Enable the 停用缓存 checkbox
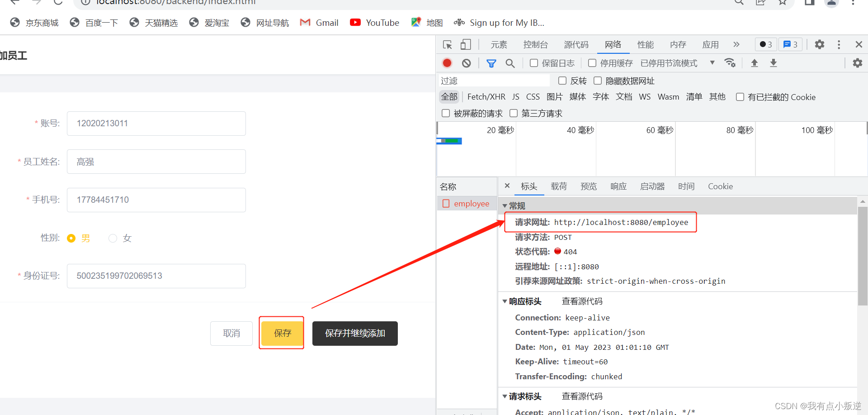Image resolution: width=868 pixels, height=415 pixels. [x=592, y=63]
